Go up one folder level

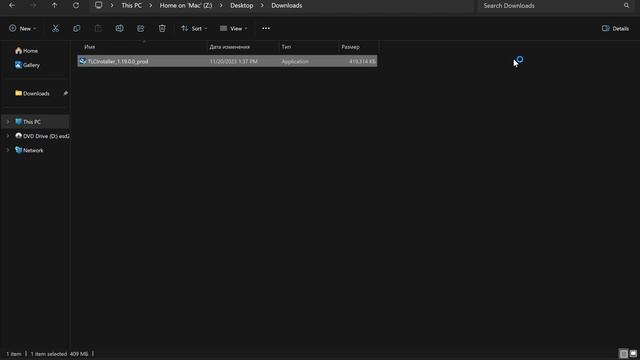pos(54,5)
